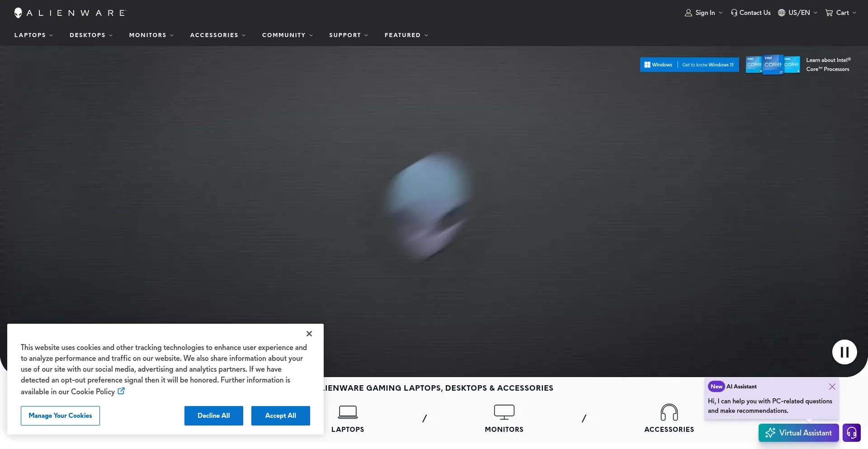Click the Accessories headset icon
Image resolution: width=868 pixels, height=449 pixels.
669,412
